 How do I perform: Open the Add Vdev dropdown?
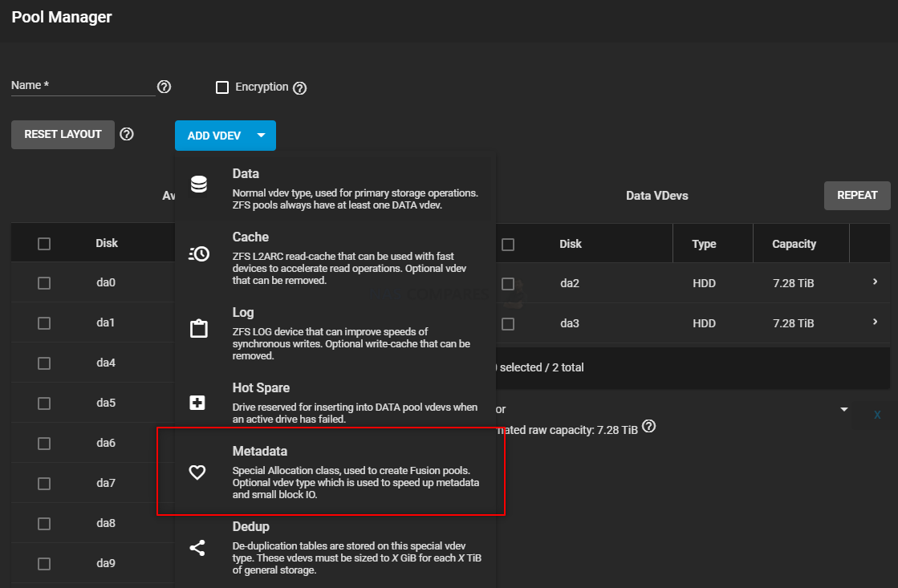[225, 136]
